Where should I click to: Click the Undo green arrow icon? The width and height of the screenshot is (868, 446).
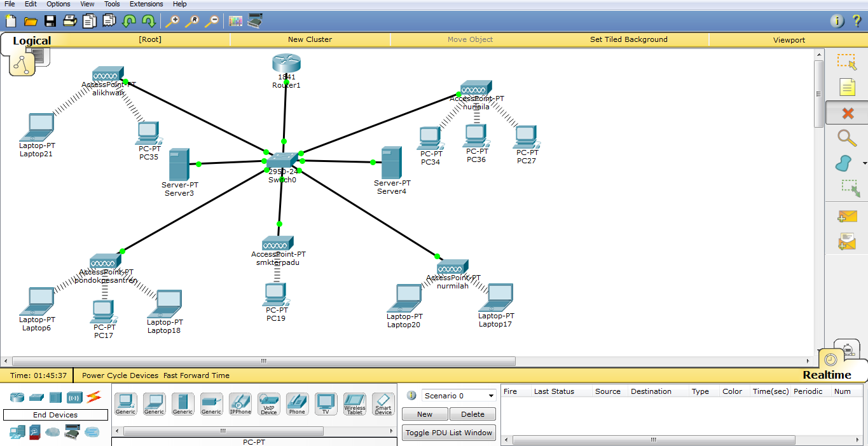[x=128, y=21]
